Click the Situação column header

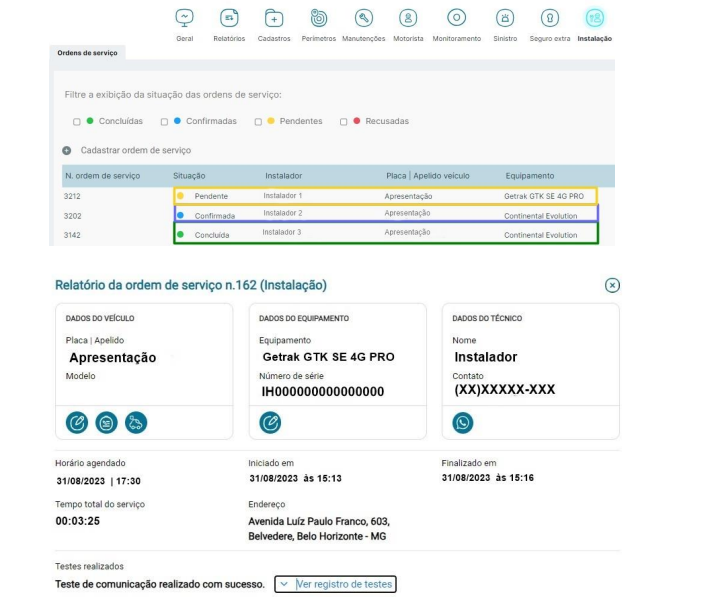[189, 176]
